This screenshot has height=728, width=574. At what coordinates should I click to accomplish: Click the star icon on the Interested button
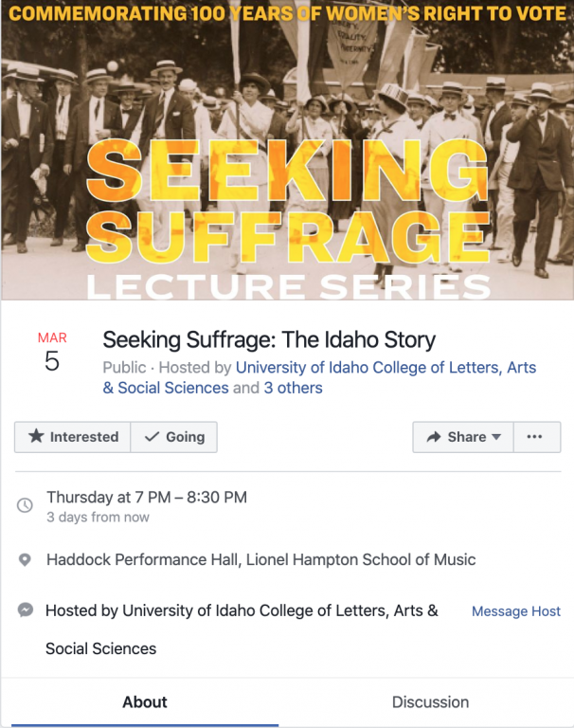36,437
